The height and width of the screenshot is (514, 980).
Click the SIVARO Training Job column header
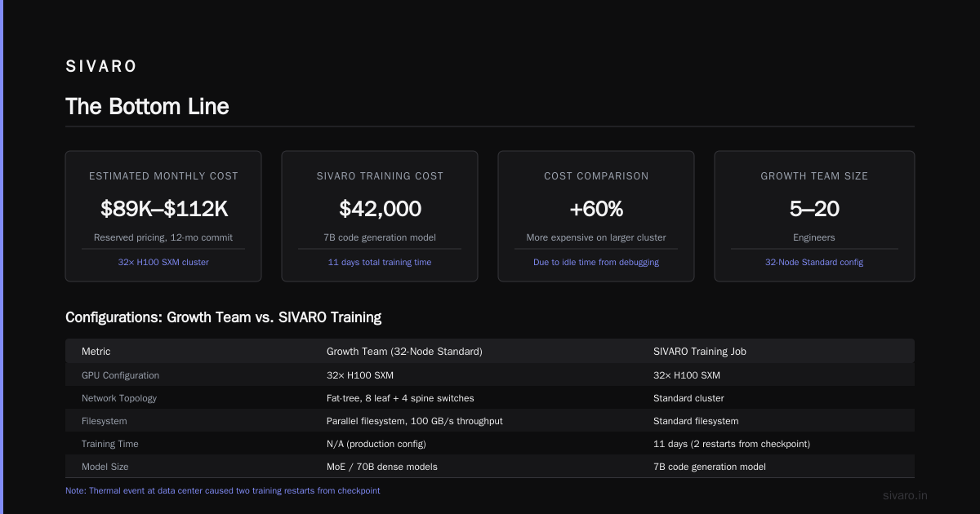click(700, 352)
